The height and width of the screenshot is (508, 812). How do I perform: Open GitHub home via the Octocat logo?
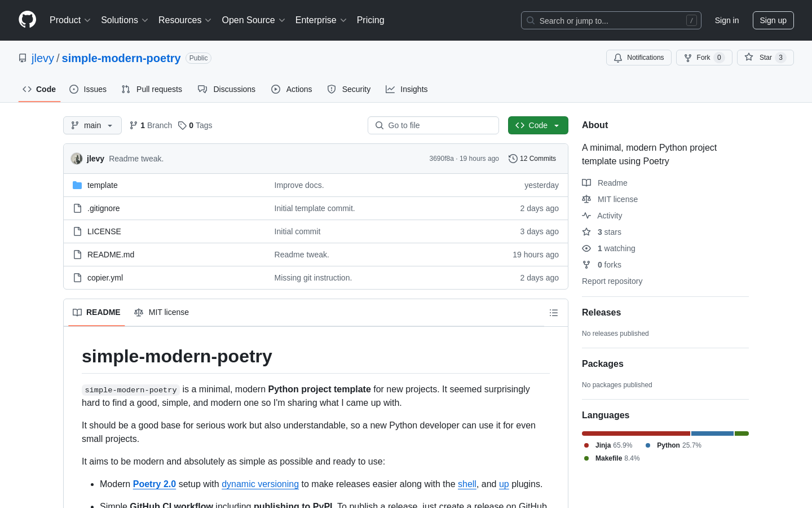pos(27,20)
